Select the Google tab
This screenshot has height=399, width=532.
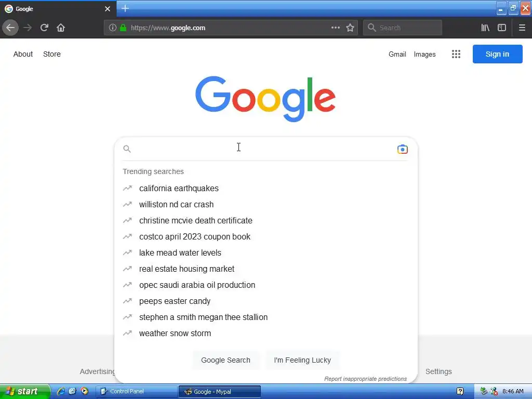point(58,9)
